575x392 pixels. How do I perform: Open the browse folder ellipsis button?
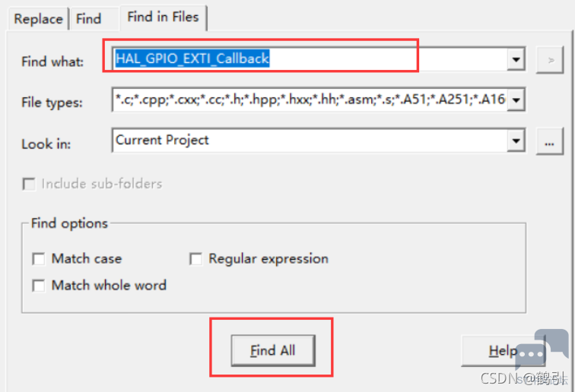(549, 141)
